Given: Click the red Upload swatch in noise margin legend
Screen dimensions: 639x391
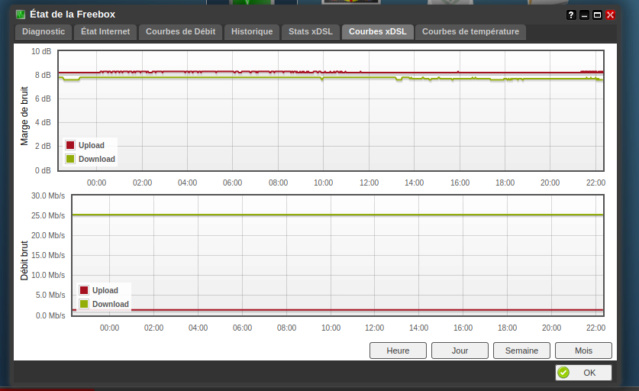Looking at the screenshot, I should tap(70, 145).
